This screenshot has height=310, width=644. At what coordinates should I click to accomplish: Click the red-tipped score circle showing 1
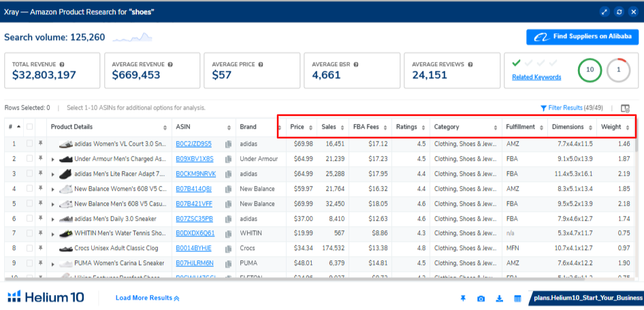coord(619,70)
